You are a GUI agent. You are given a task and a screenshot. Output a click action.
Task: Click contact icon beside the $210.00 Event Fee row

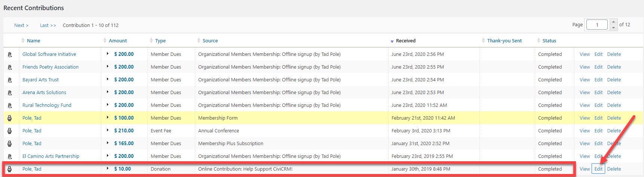10,131
